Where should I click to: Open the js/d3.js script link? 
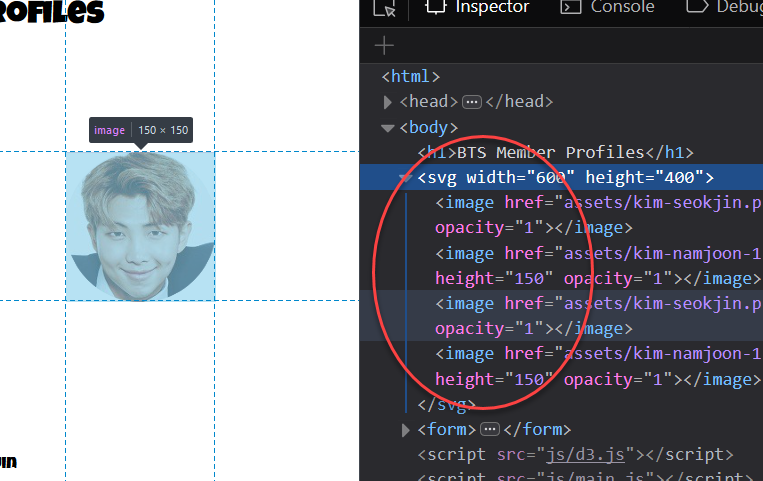(x=585, y=455)
